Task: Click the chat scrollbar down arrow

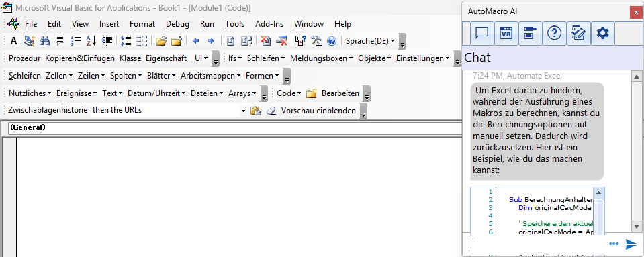Action: click(x=637, y=226)
